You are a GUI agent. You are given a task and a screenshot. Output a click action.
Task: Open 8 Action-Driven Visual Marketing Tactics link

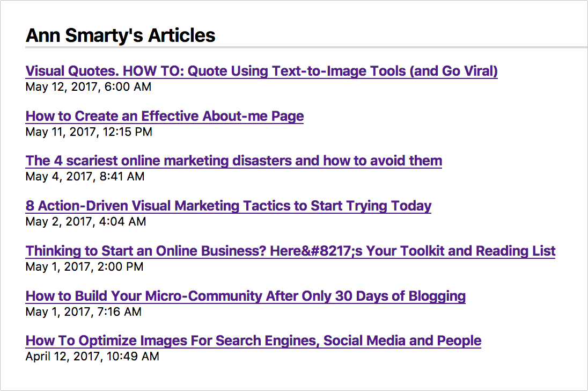(x=229, y=206)
